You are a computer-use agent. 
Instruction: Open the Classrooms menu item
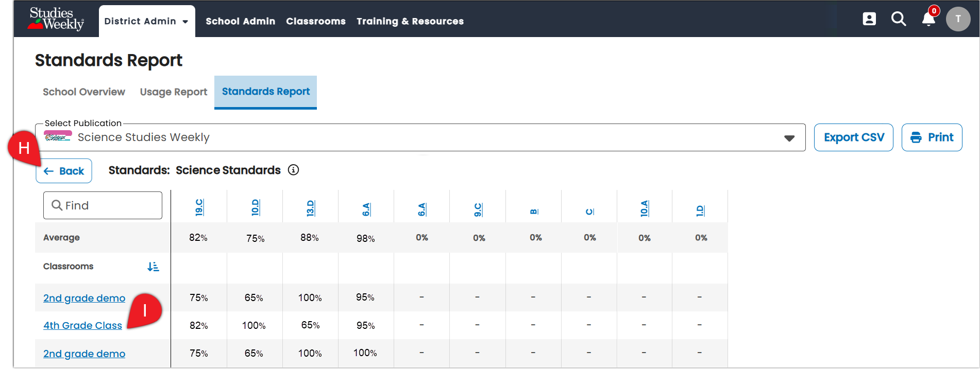pos(316,21)
